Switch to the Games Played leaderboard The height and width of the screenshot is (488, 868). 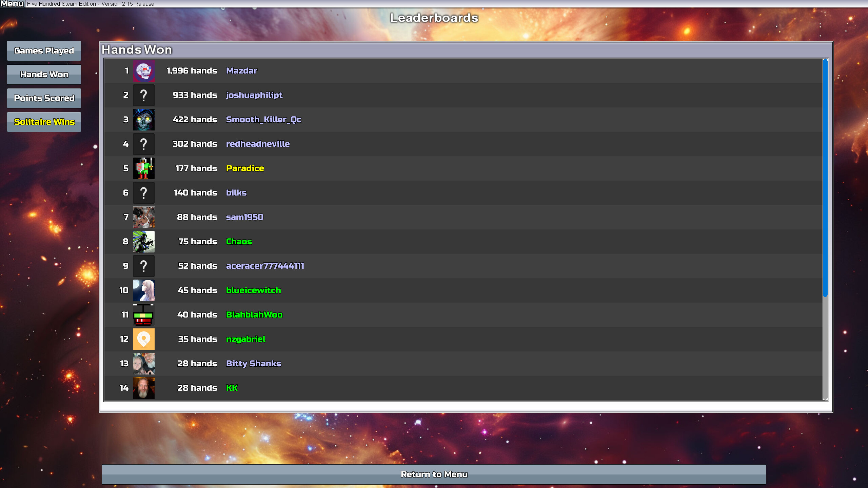click(x=44, y=50)
